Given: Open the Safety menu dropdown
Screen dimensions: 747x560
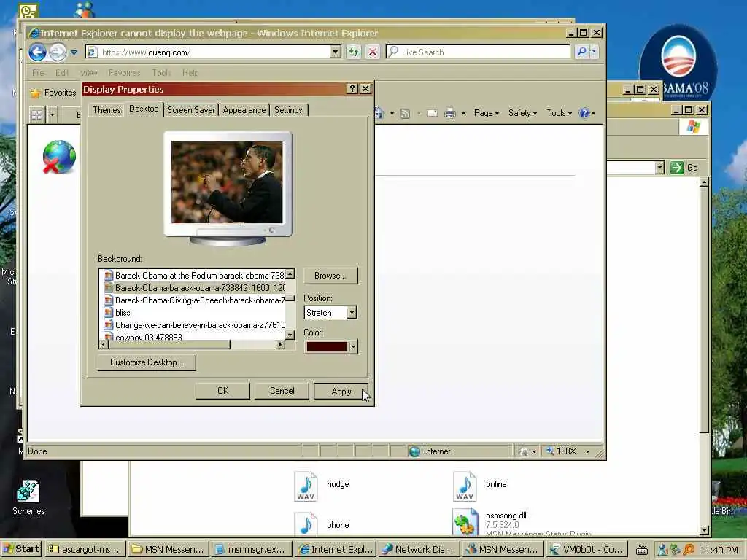Looking at the screenshot, I should coord(522,113).
